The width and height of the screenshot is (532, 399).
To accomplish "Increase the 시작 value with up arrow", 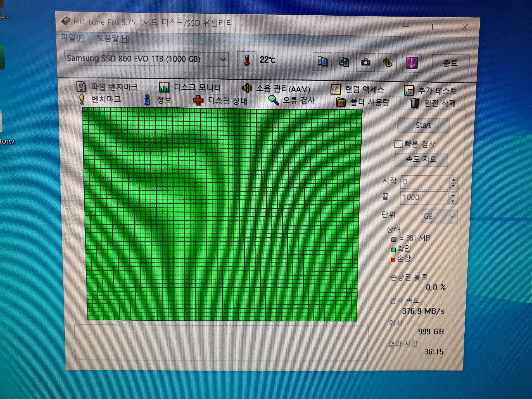I will 453,179.
